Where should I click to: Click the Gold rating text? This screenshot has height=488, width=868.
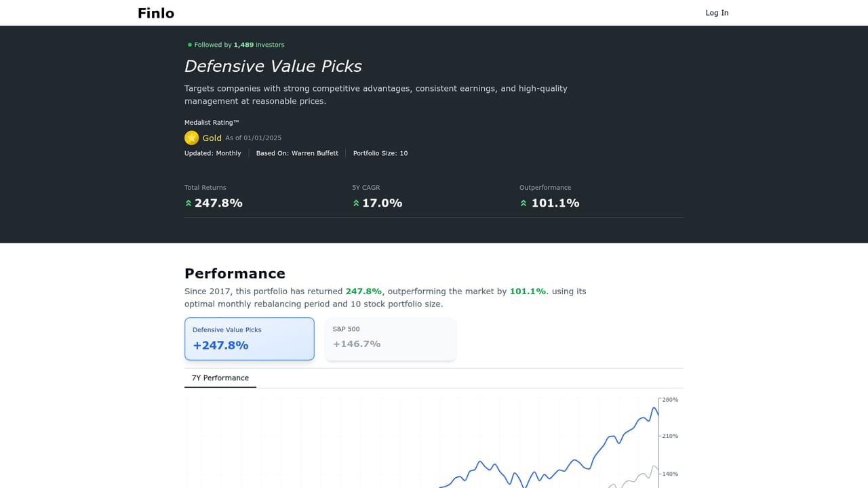pos(212,138)
